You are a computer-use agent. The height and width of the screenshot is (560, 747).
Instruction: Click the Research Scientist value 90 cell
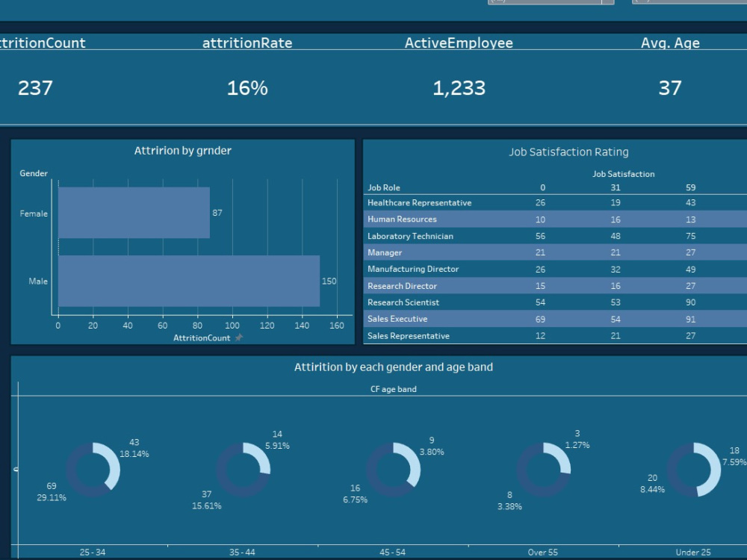click(x=690, y=302)
